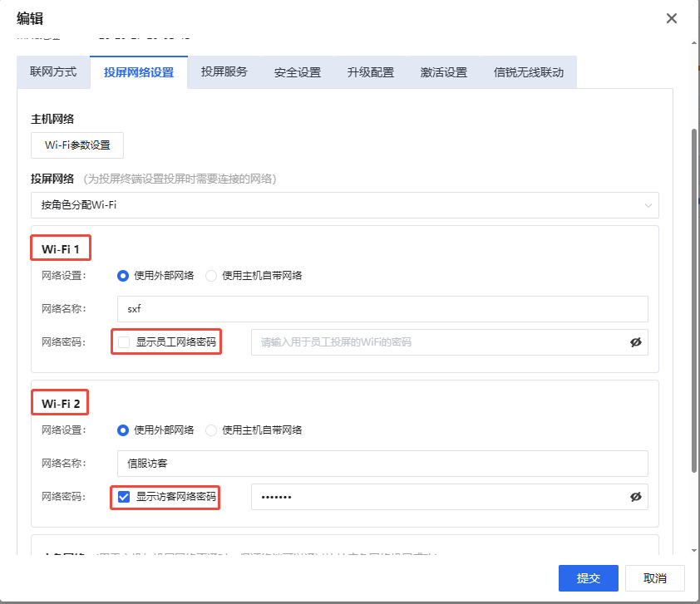Close the 编辑 dialog with X icon
The width and height of the screenshot is (700, 604).
click(x=671, y=18)
